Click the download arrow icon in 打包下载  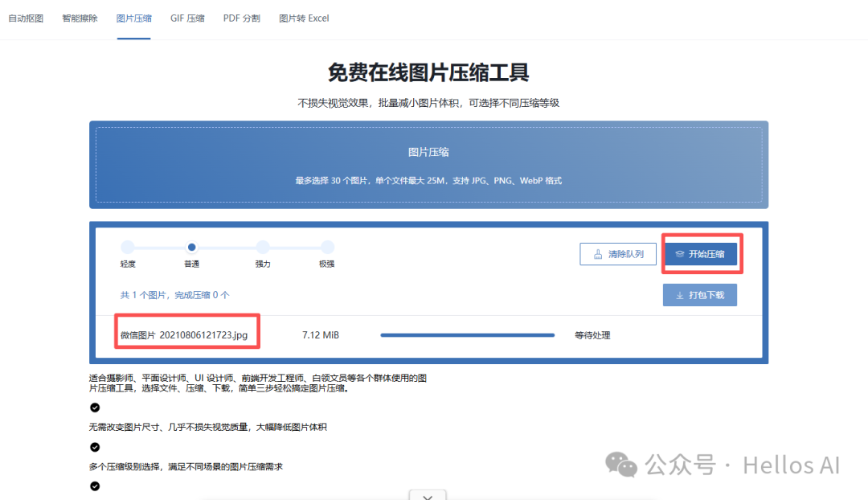click(680, 295)
